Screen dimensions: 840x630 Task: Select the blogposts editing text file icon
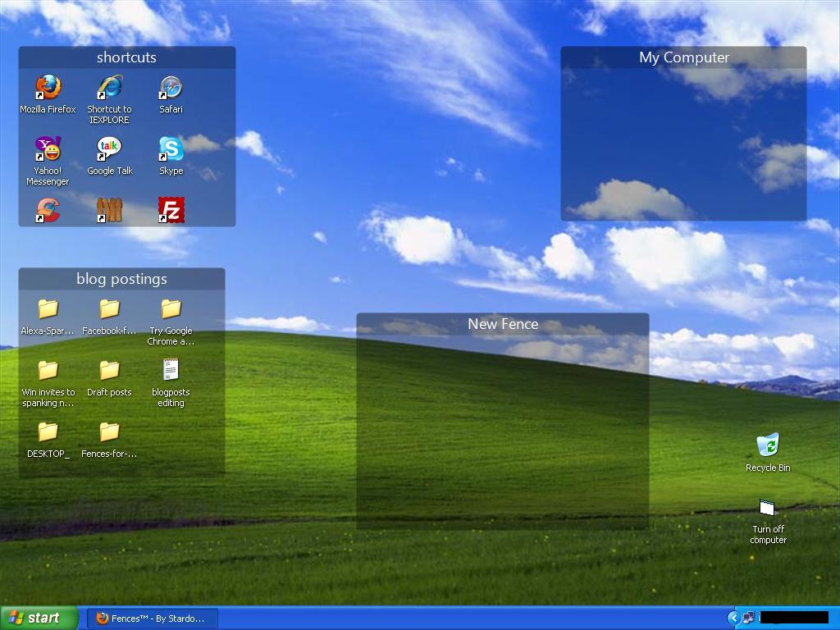tap(171, 370)
